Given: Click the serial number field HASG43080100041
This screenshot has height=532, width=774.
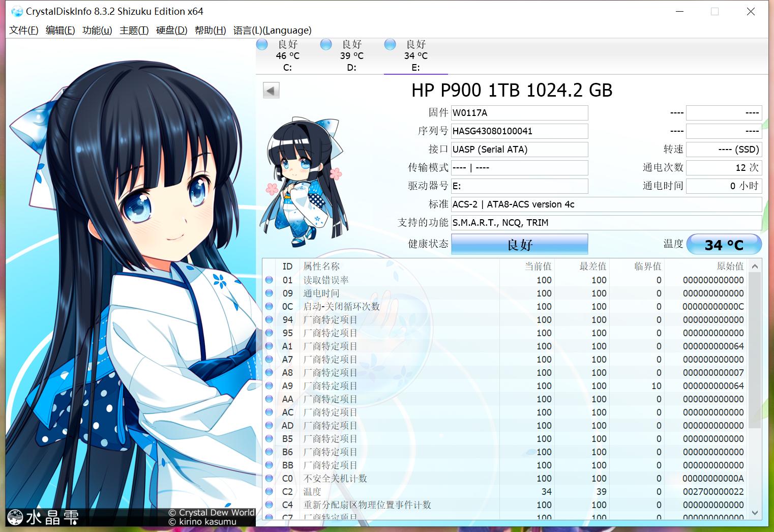Looking at the screenshot, I should [x=519, y=131].
